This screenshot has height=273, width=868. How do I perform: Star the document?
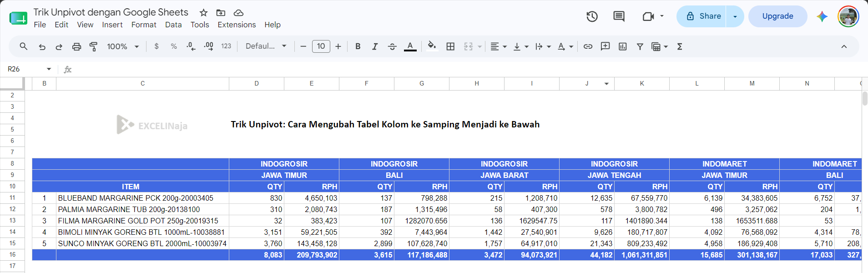tap(203, 13)
